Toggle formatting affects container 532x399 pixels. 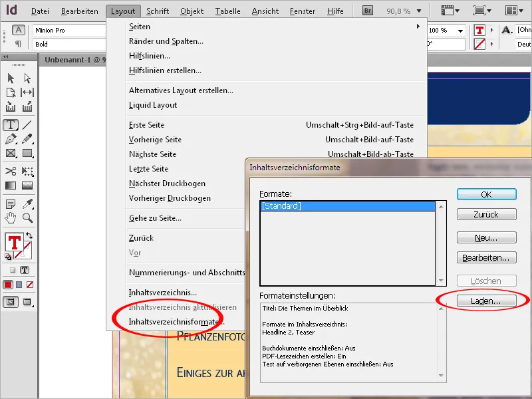[13, 271]
